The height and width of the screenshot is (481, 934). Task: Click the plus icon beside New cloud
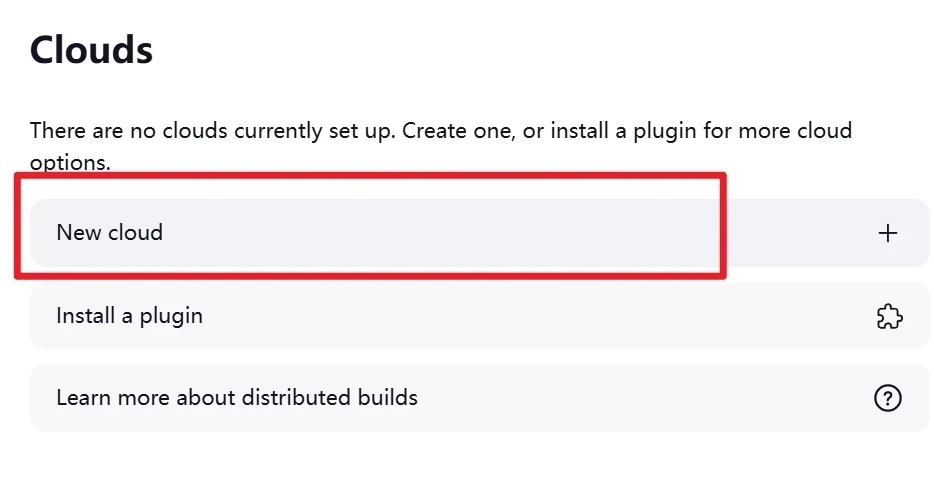887,233
